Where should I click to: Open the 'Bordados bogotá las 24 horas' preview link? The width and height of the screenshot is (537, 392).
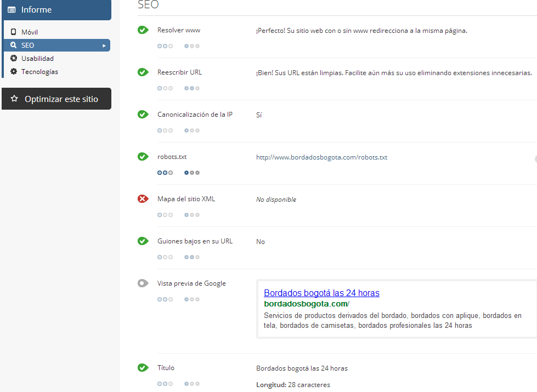click(321, 293)
